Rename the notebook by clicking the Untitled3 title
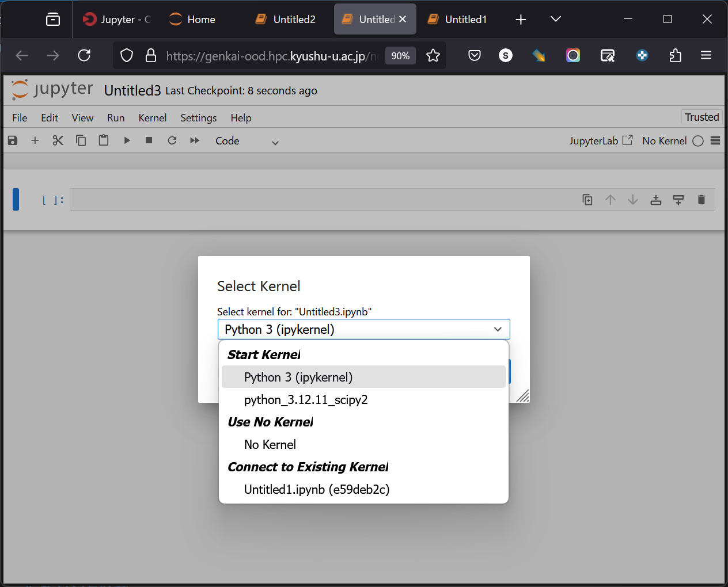The image size is (728, 587). coord(132,90)
